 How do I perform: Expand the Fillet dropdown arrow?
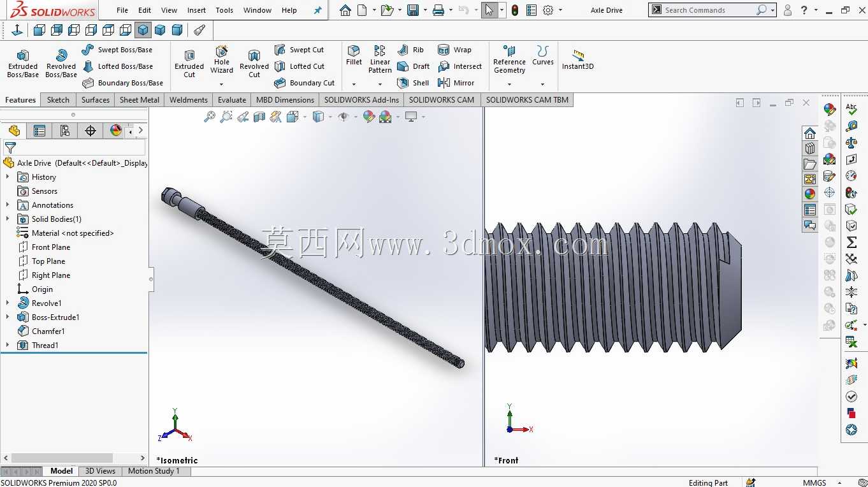[354, 84]
